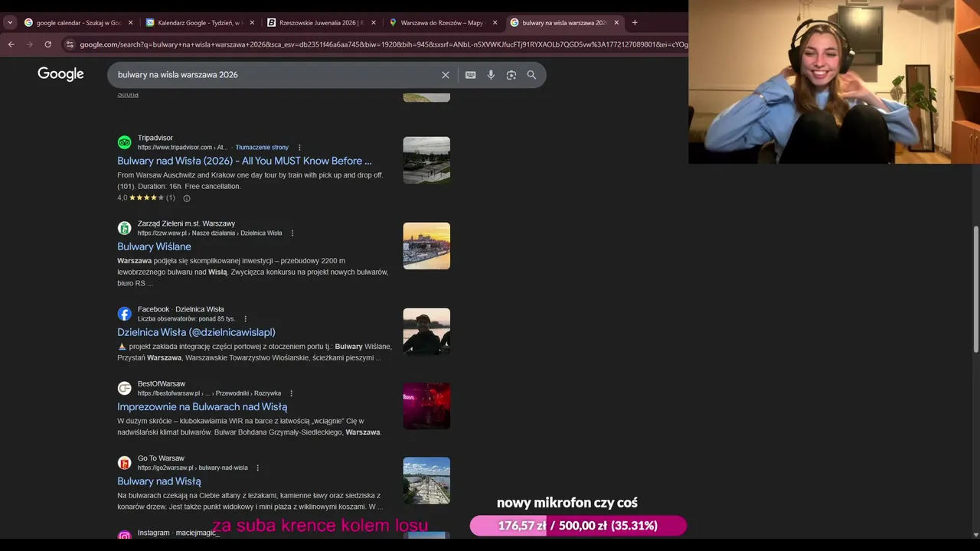Click the Tripadvisor result thumbnail image
The image size is (980, 551).
pos(426,160)
